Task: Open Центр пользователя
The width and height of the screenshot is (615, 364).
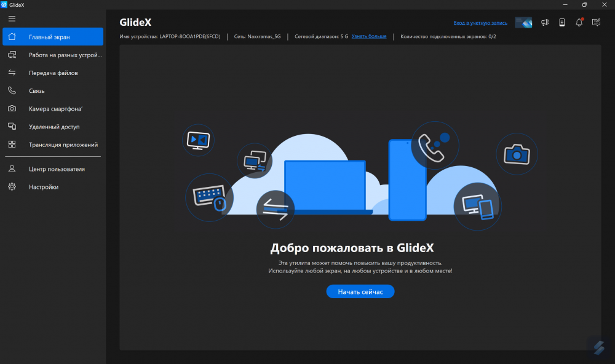Action: click(53, 168)
